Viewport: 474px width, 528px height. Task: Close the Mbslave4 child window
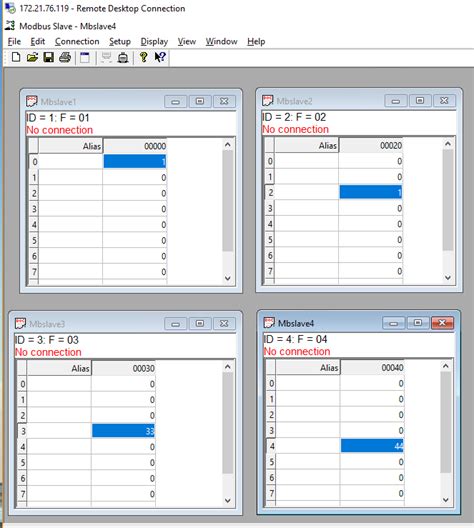click(442, 323)
